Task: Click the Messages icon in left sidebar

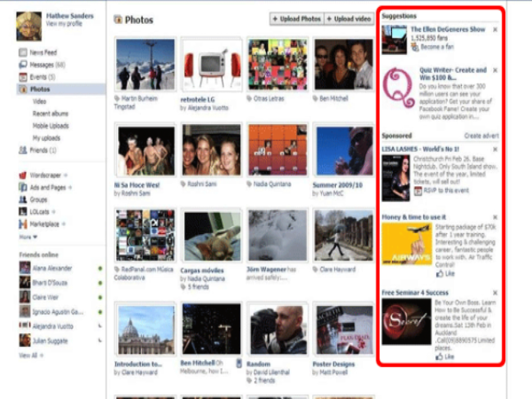Action: tap(22, 66)
